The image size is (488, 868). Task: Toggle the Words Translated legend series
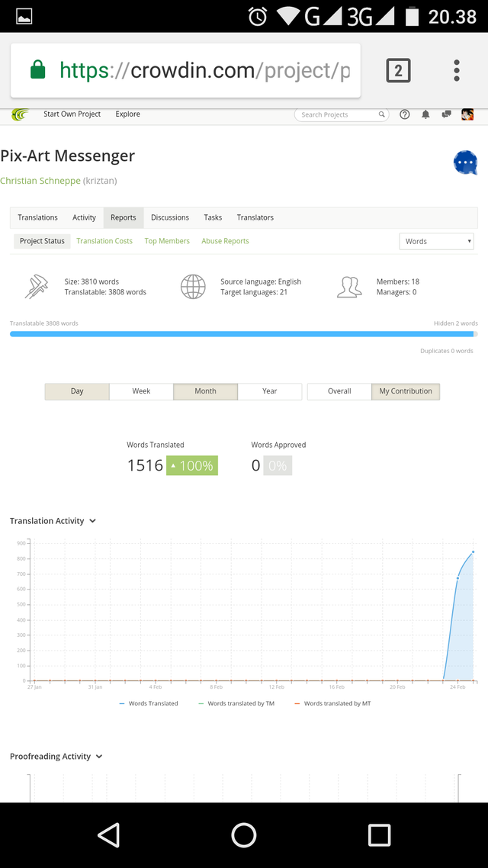[148, 703]
